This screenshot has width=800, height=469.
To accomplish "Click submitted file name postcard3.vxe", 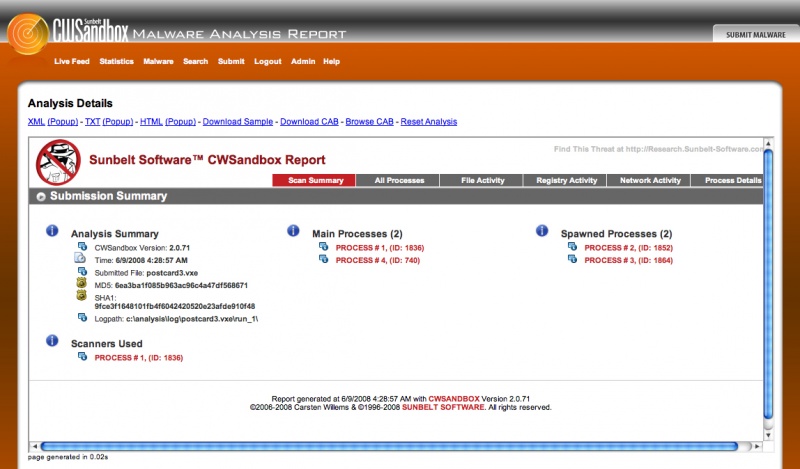I will tap(172, 273).
